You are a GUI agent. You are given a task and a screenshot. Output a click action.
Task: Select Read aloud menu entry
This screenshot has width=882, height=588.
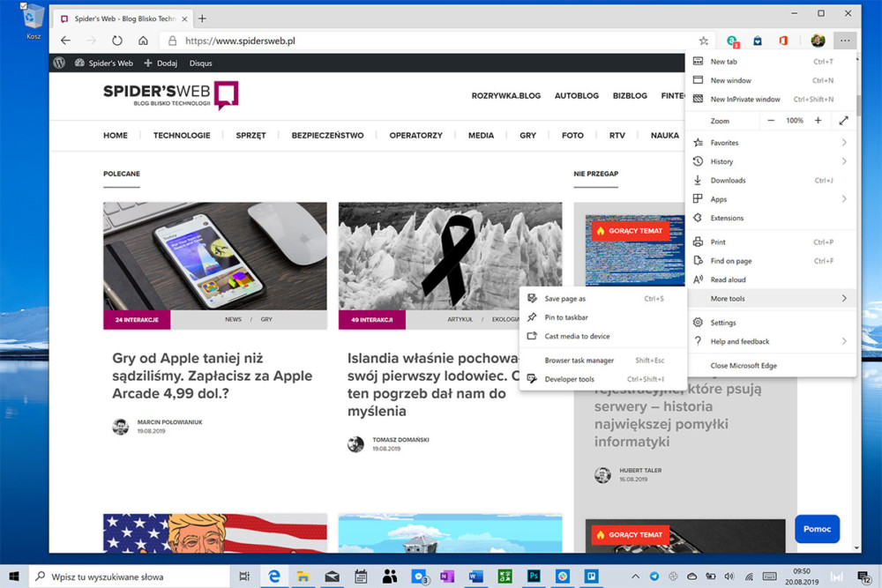click(771, 279)
